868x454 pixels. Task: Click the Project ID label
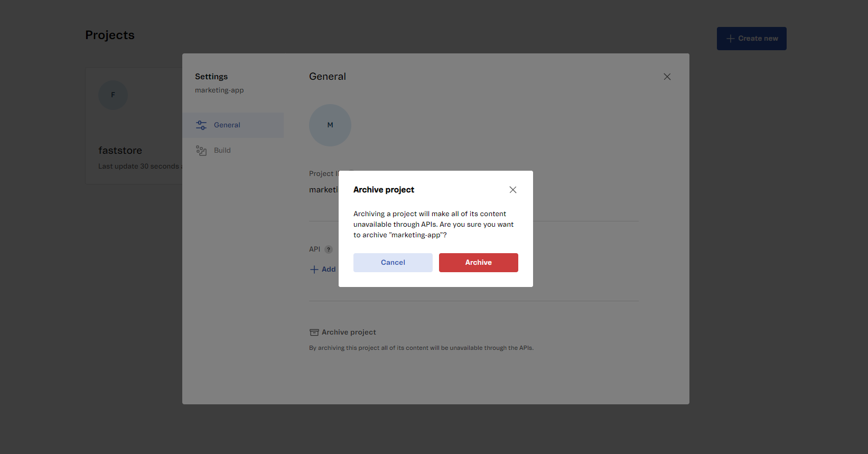pyautogui.click(x=322, y=174)
